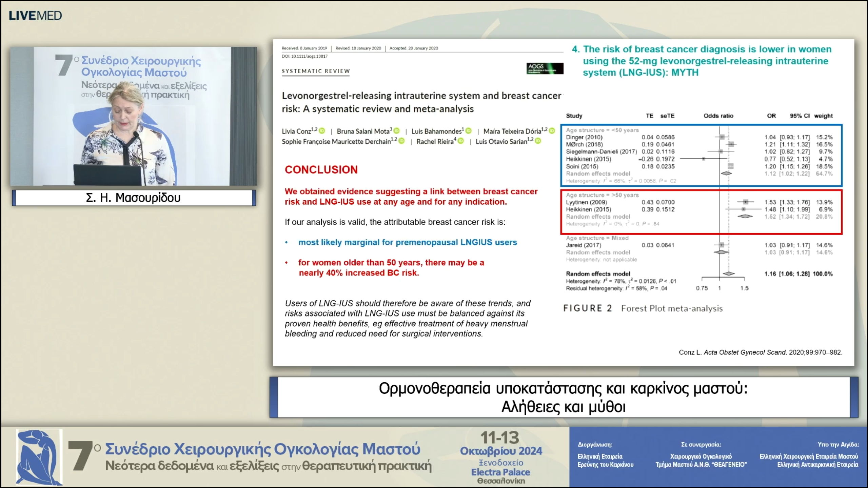Click the article title Levonorgestrel-releasing intrauterine system
The width and height of the screenshot is (868, 488).
(x=421, y=102)
